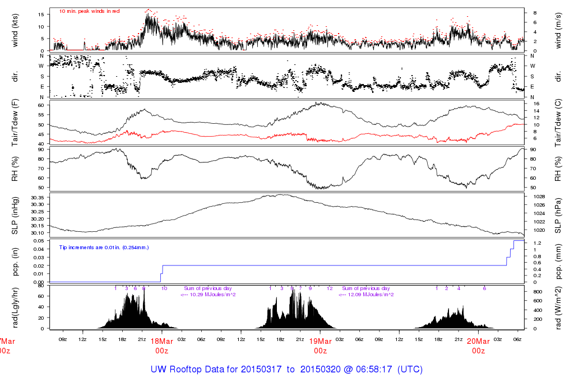Screen dimensions: 574x392
Task: Click the "10 min. peak winds in red" note
Action: click(x=89, y=11)
